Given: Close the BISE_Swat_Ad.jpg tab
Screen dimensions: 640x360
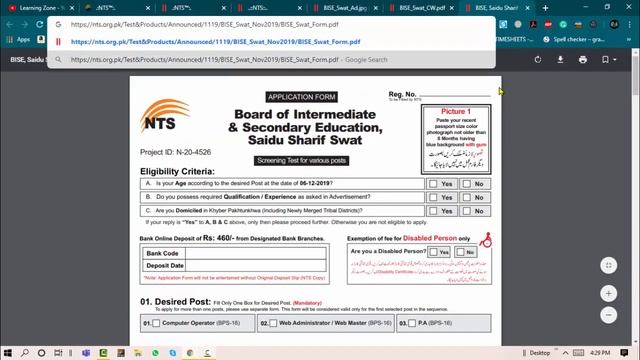Looking at the screenshot, I should click(x=376, y=8).
